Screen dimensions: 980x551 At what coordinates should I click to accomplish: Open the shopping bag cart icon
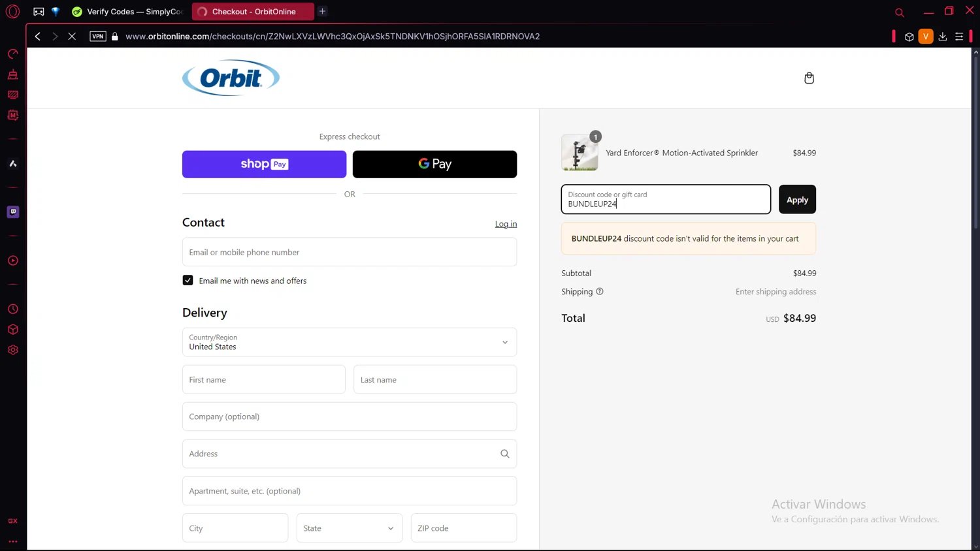tap(809, 78)
